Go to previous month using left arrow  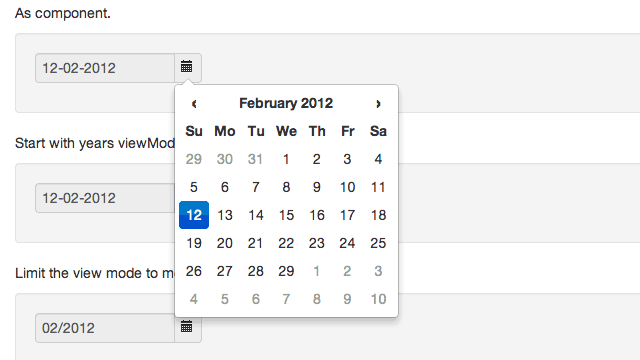coord(194,104)
